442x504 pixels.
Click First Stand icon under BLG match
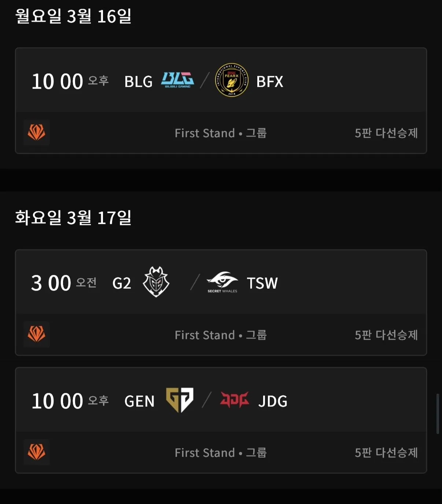pyautogui.click(x=37, y=132)
